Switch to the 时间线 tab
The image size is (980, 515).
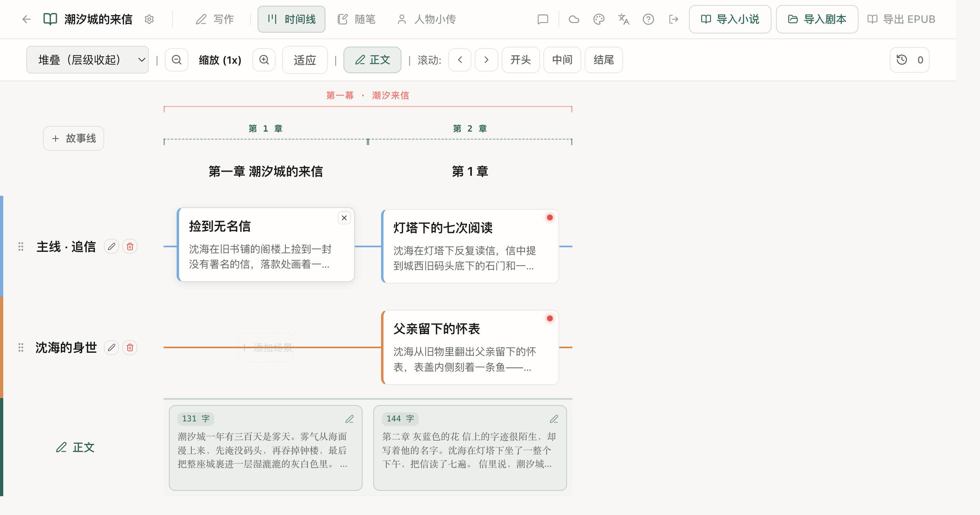292,19
